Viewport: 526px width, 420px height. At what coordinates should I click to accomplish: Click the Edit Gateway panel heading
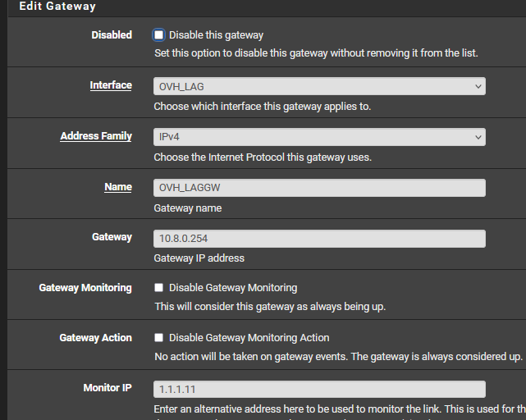tap(57, 7)
